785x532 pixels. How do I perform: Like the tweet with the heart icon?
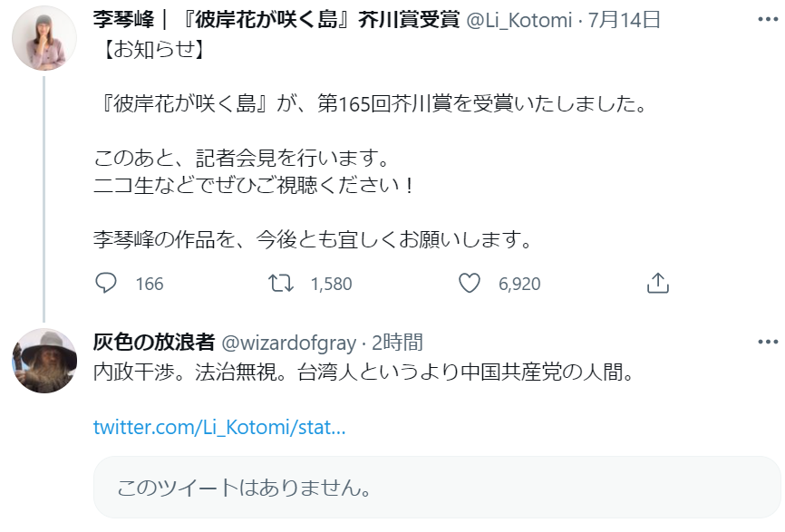pyautogui.click(x=470, y=284)
